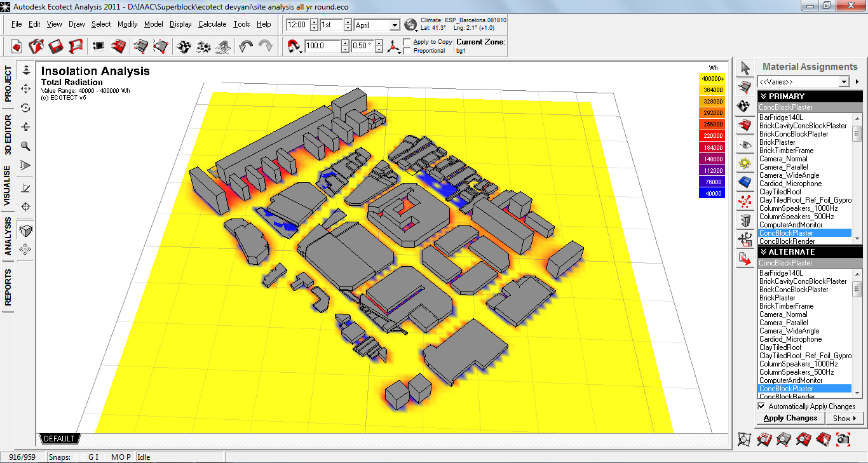Open the sun rays panel icon
868x463 pixels.
[x=745, y=164]
